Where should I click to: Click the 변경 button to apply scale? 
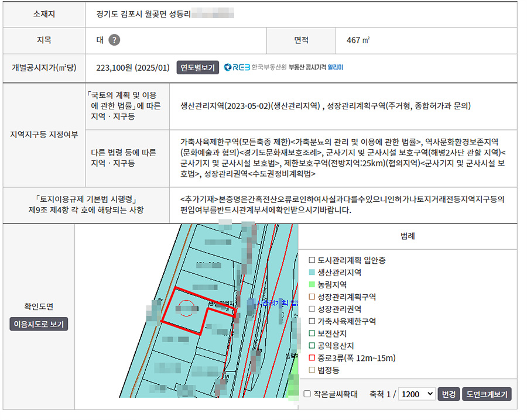[449, 394]
